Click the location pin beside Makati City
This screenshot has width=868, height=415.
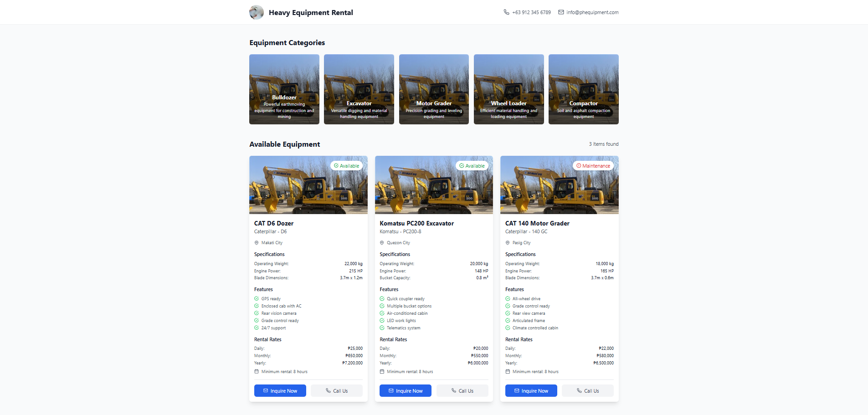pyautogui.click(x=257, y=243)
